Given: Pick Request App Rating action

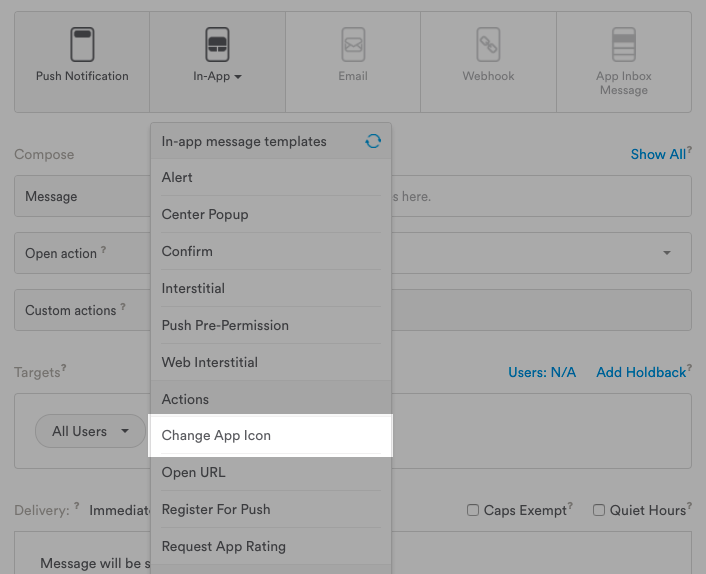Looking at the screenshot, I should [271, 546].
